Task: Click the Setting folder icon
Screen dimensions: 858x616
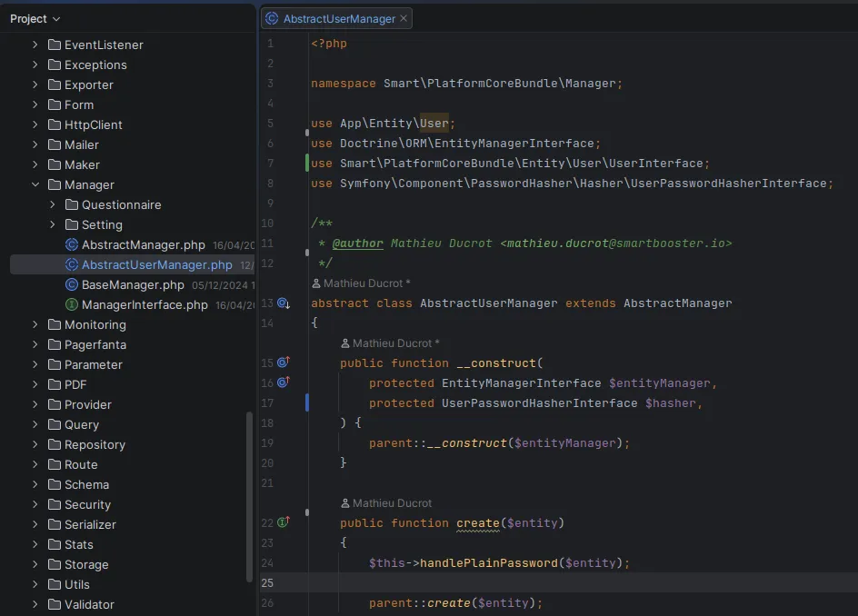Action: (72, 224)
